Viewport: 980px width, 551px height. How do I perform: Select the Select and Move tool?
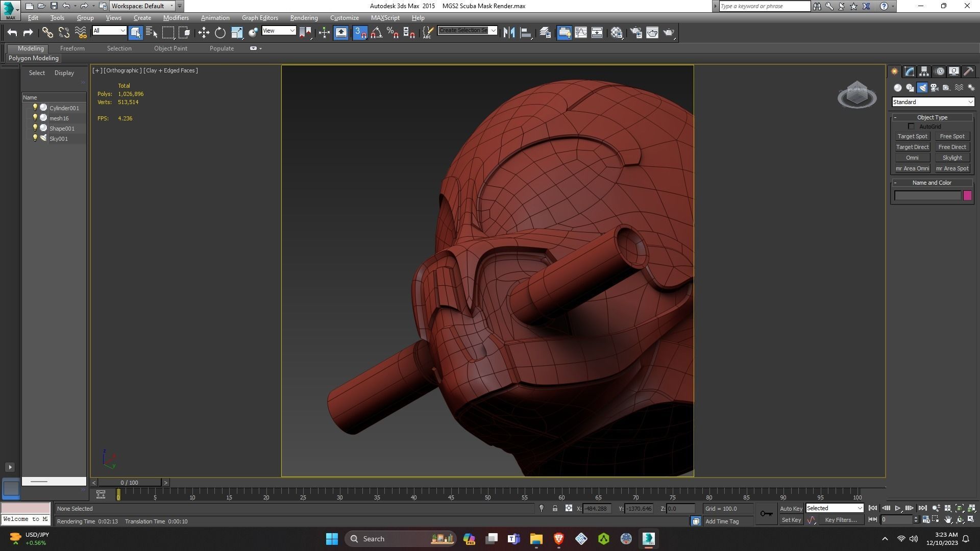pos(204,33)
